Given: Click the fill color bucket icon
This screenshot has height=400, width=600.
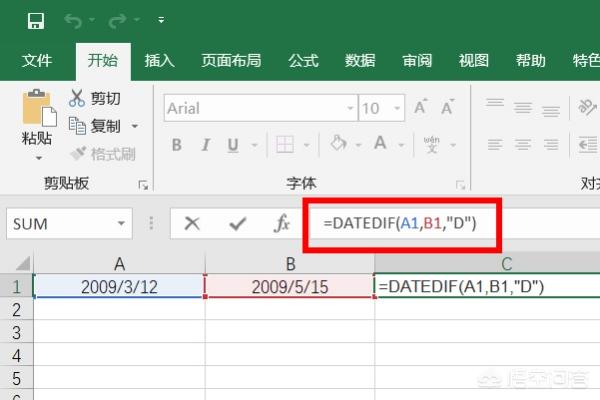Looking at the screenshot, I should pyautogui.click(x=338, y=144).
